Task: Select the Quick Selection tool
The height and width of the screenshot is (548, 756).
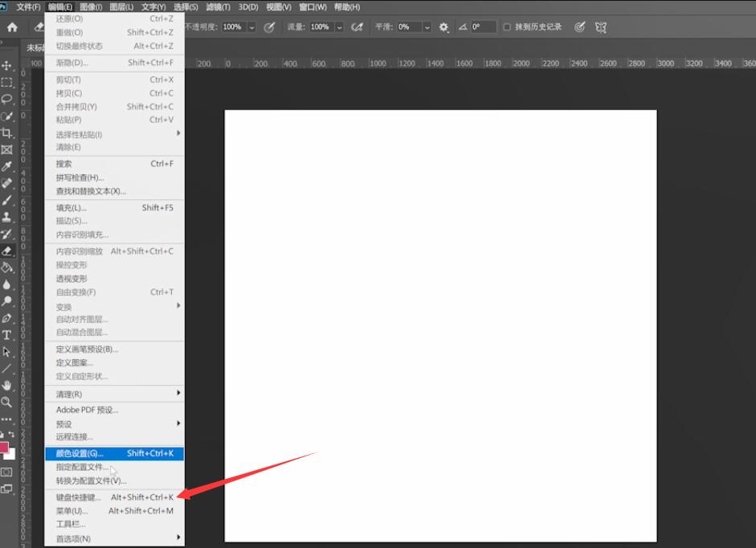Action: tap(6, 117)
